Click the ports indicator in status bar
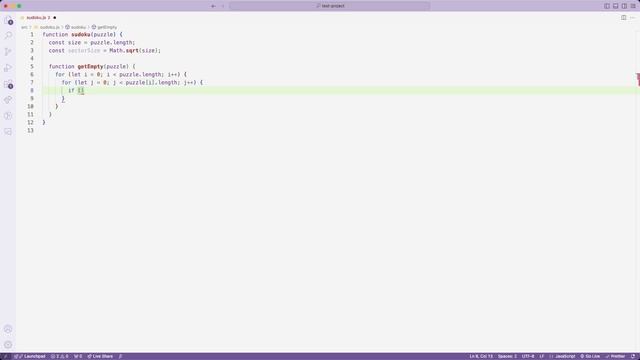This screenshot has height=360, width=640. [x=78, y=356]
